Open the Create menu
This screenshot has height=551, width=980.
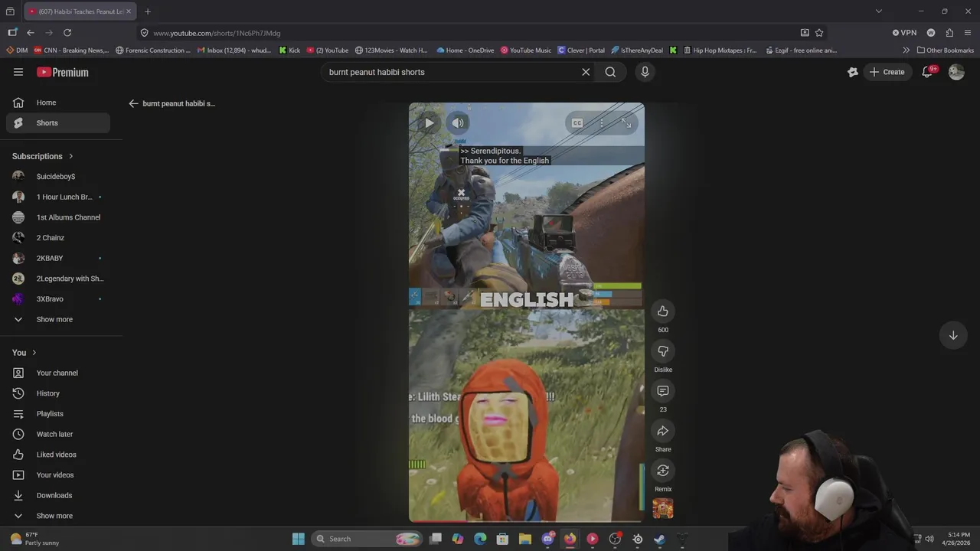(x=887, y=72)
